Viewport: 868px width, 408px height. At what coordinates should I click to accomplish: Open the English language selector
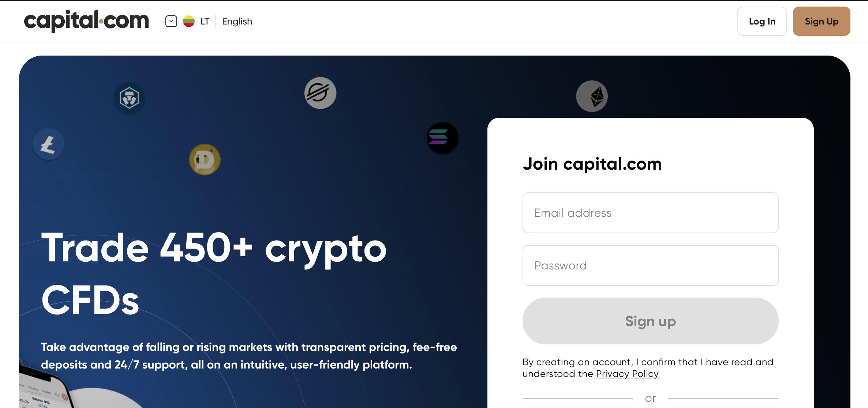(237, 21)
